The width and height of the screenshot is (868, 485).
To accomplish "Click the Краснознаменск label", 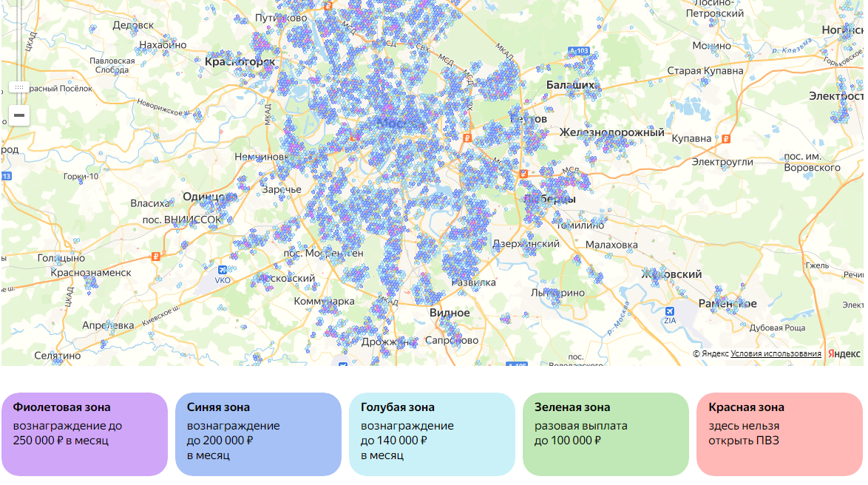I will pos(92,272).
